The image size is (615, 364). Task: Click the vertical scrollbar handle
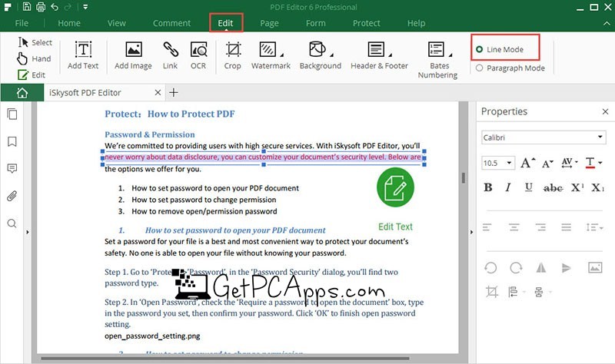tap(464, 178)
